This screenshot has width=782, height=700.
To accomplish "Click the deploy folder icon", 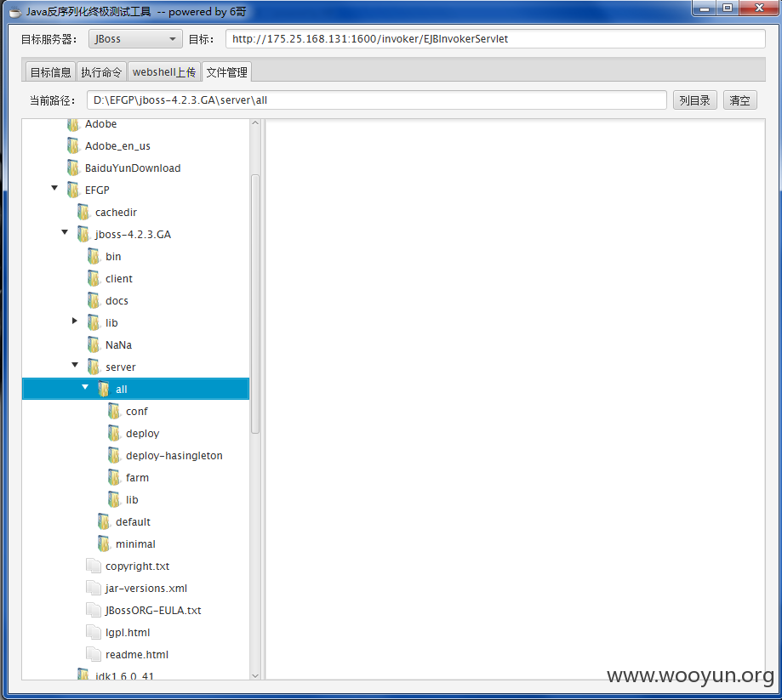I will click(114, 433).
